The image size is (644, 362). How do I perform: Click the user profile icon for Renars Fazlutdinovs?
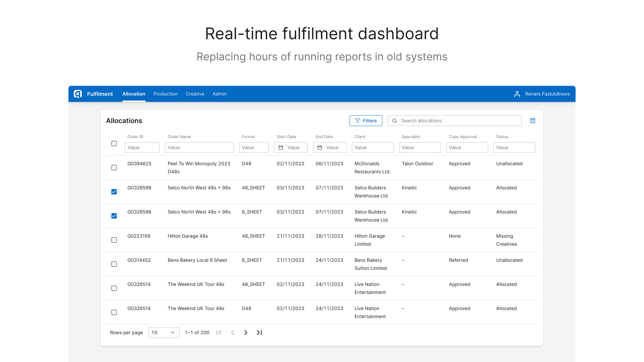point(517,94)
